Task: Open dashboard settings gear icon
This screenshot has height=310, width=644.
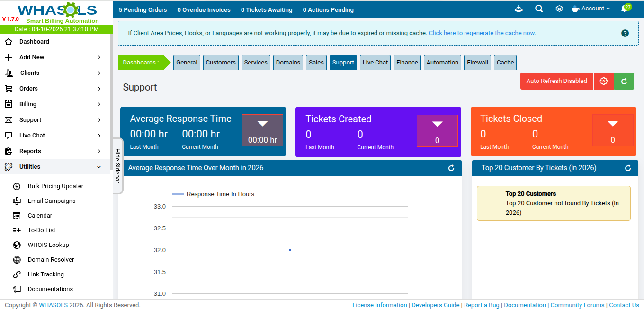Action: [603, 81]
